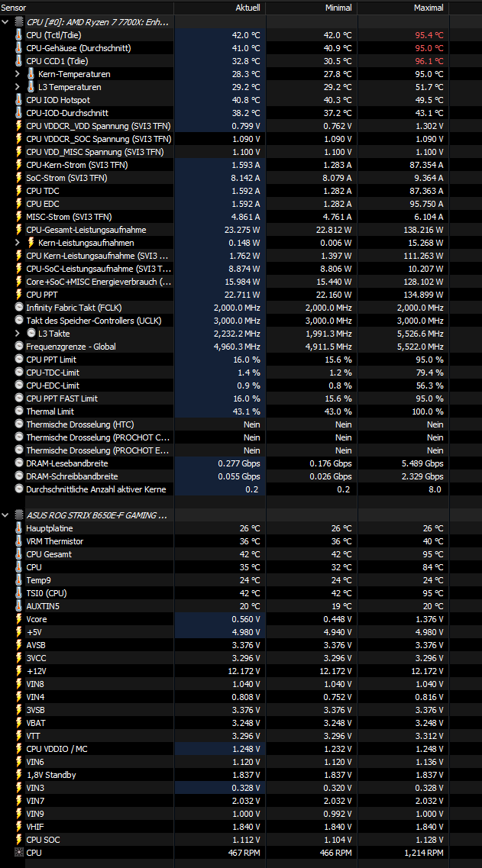Click the icon next to Thermische Drosselung (HTC)
This screenshot has height=868, width=482.
19,424
